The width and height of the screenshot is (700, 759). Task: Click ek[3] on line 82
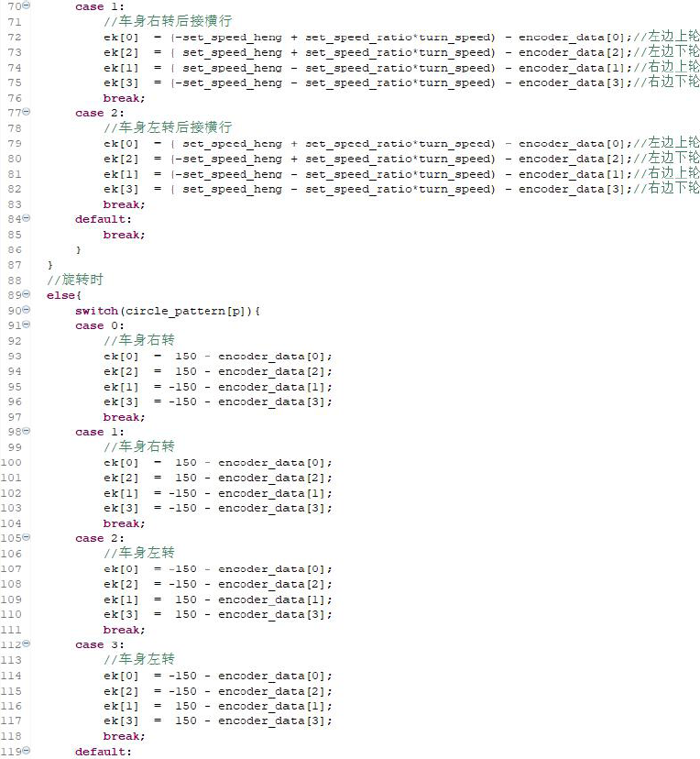tap(121, 189)
